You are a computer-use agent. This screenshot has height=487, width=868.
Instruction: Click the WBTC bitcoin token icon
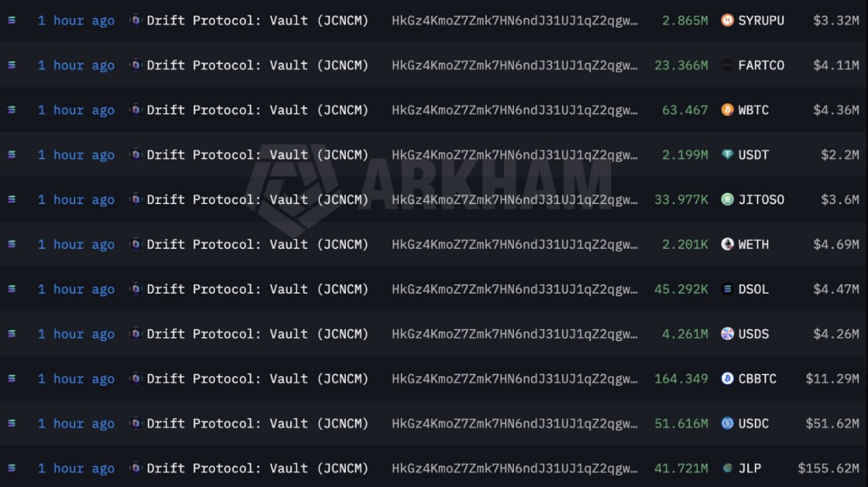click(x=727, y=110)
